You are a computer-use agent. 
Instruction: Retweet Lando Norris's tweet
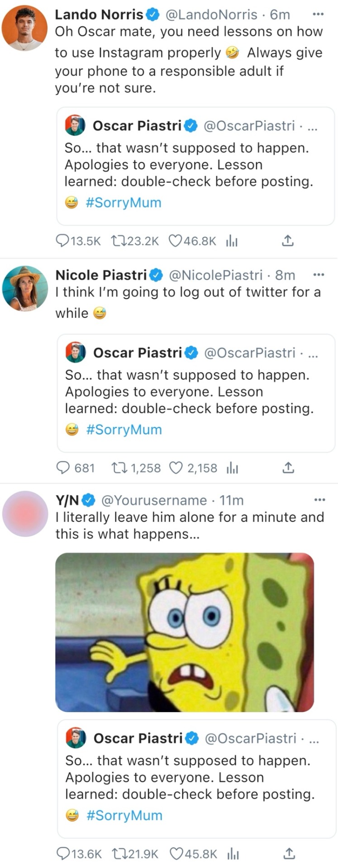click(x=118, y=241)
